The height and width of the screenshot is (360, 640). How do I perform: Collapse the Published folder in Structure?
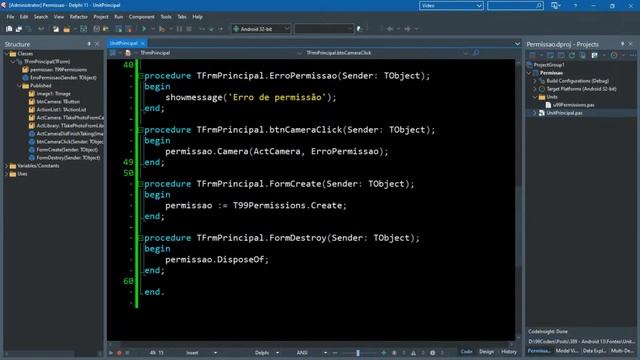pyautogui.click(x=19, y=86)
